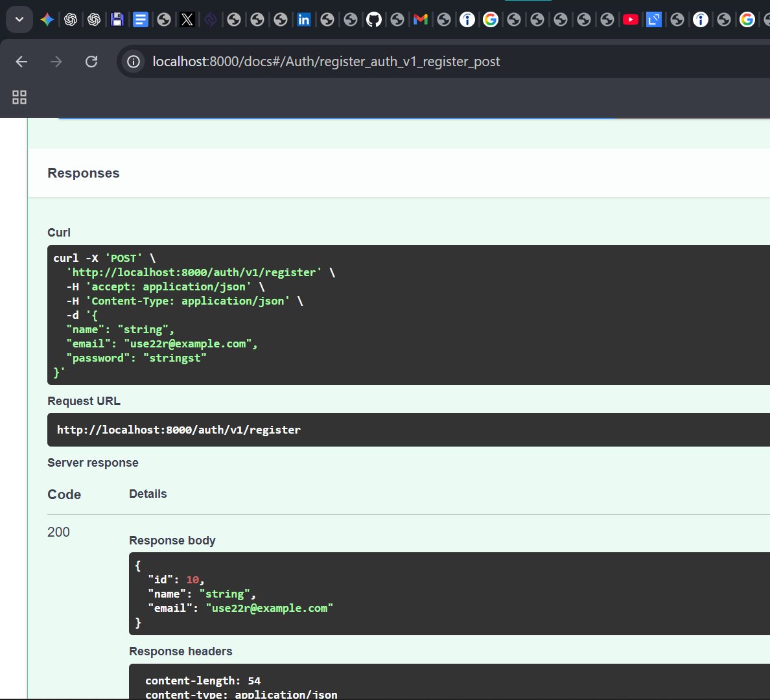Switch to the X (Twitter) tab
The height and width of the screenshot is (700, 770).
point(187,19)
